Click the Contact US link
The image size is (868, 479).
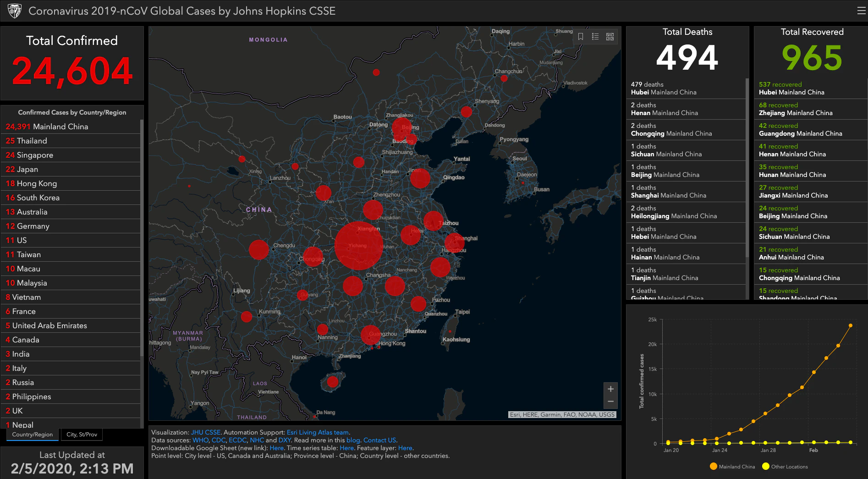tap(379, 440)
